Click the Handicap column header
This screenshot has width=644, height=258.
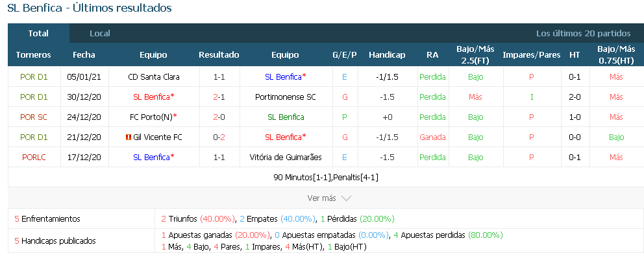[387, 55]
